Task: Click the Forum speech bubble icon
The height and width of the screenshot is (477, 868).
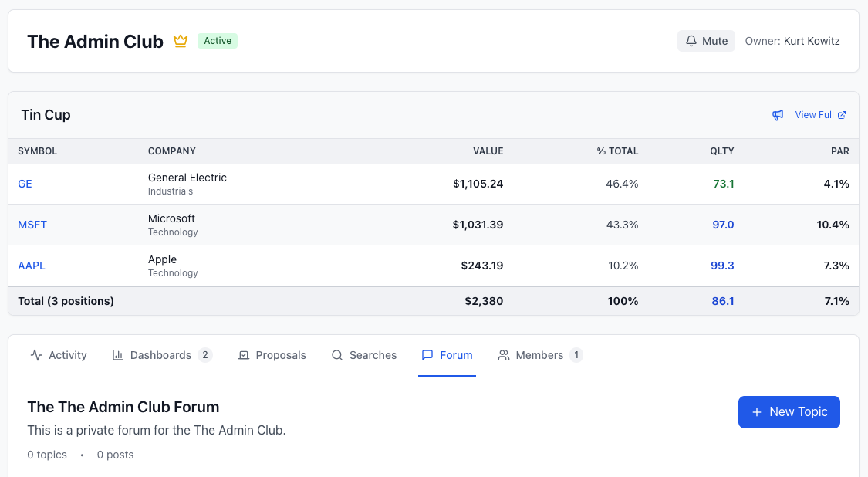Action: click(x=427, y=355)
